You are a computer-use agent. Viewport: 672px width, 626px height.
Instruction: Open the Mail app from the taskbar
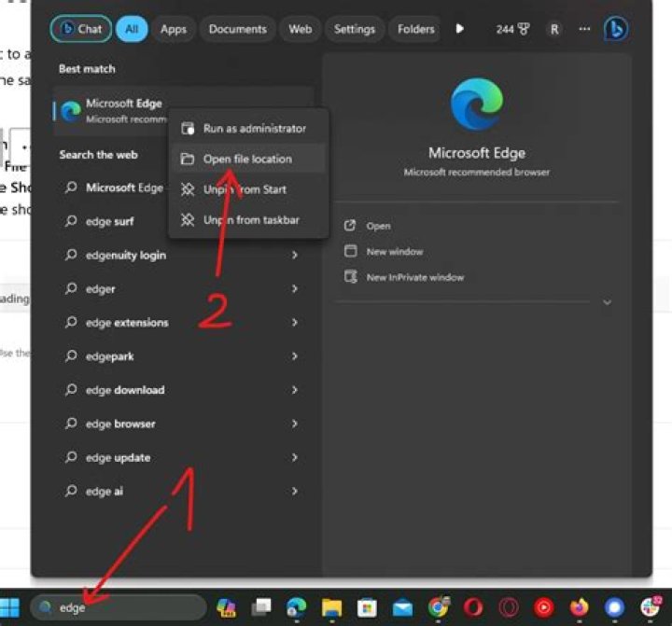point(402,607)
